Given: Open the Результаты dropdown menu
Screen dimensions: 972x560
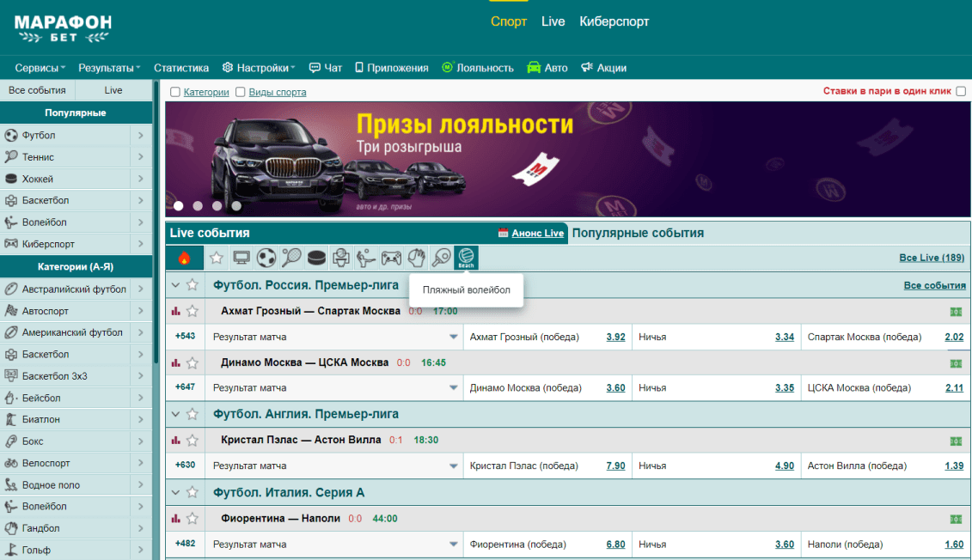Looking at the screenshot, I should pos(109,68).
